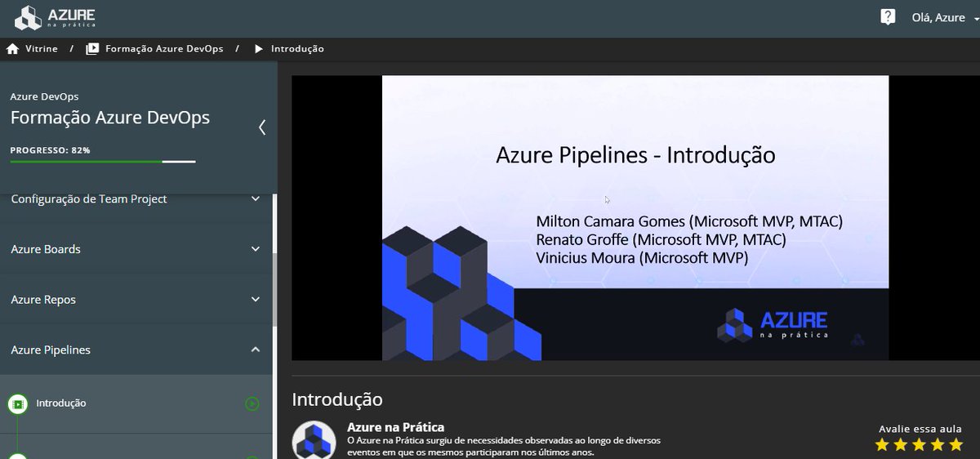Click the Formação Azure DevOps sidebar title

[110, 118]
